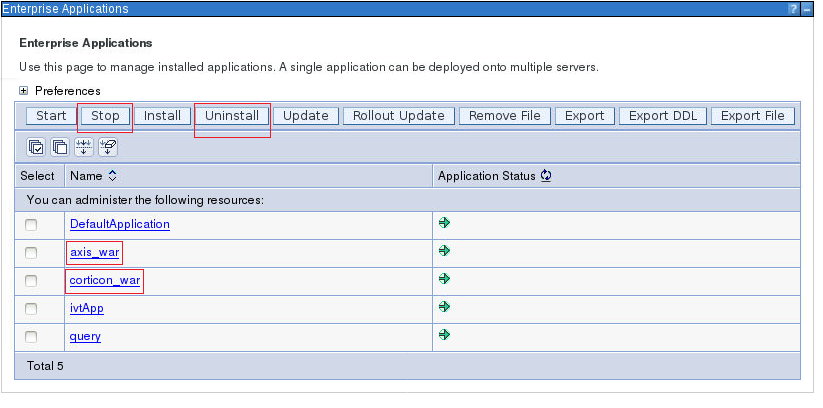Click the Preferences label text
Screen dimensions: 823x408
click(68, 91)
